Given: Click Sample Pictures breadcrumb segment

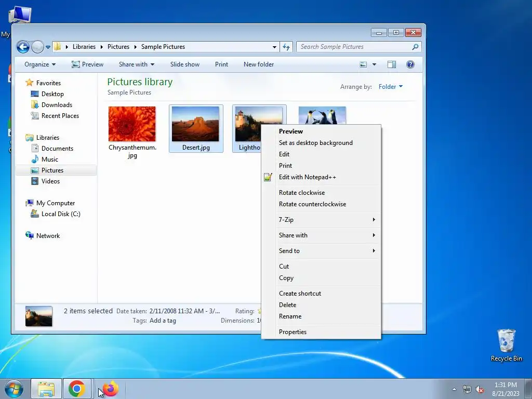Looking at the screenshot, I should (163, 46).
